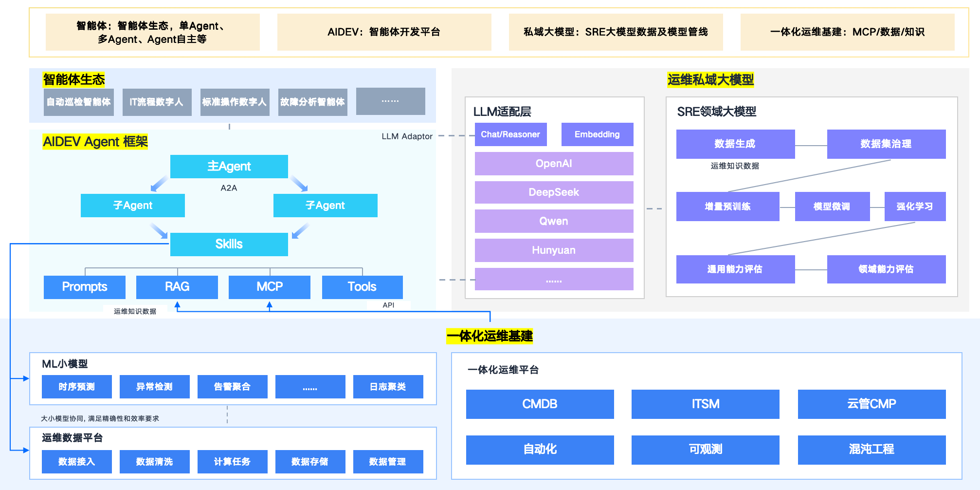Click the 主Agent box
The height and width of the screenshot is (490, 980).
pyautogui.click(x=229, y=167)
